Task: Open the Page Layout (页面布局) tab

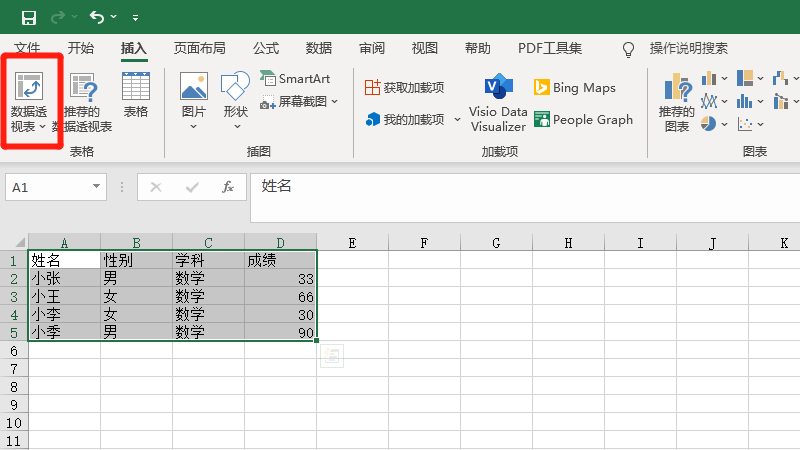Action: [x=200, y=48]
